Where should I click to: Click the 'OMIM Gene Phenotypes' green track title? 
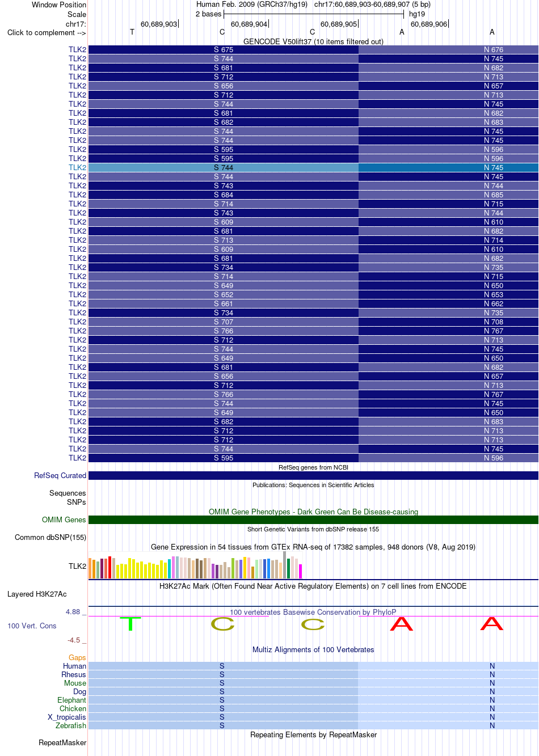coord(313,512)
